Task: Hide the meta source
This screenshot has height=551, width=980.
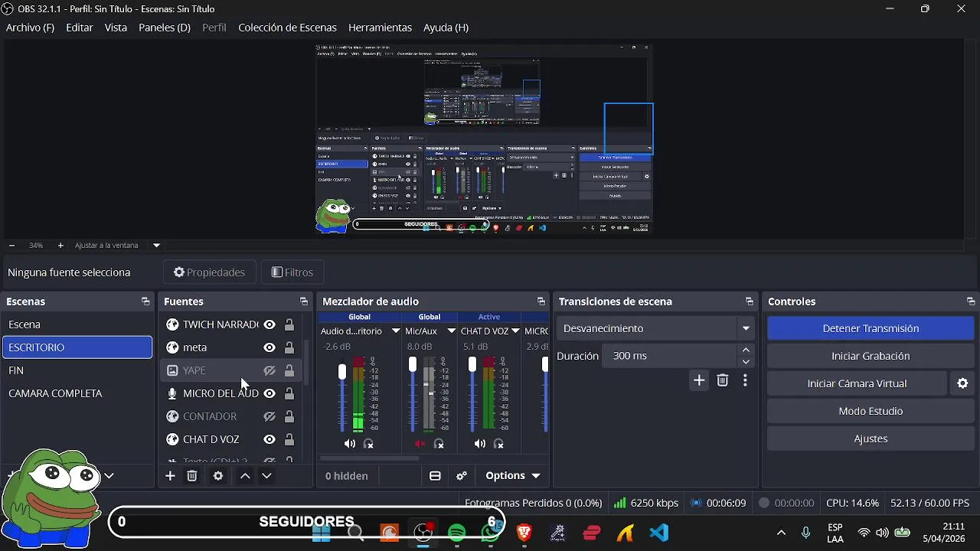Action: click(x=269, y=347)
